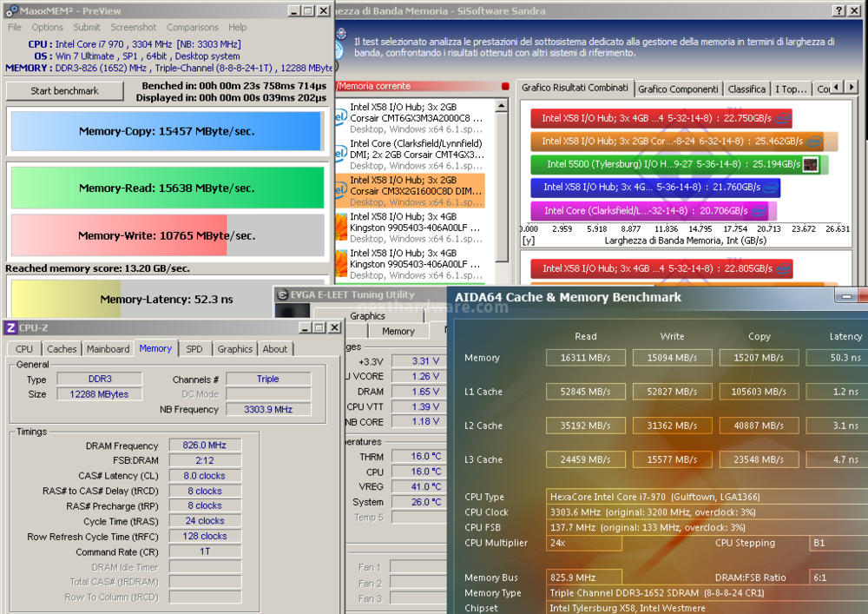Click the blue 21.760GB/s result bar
Viewport: 868px width, 614px height.
(655, 187)
